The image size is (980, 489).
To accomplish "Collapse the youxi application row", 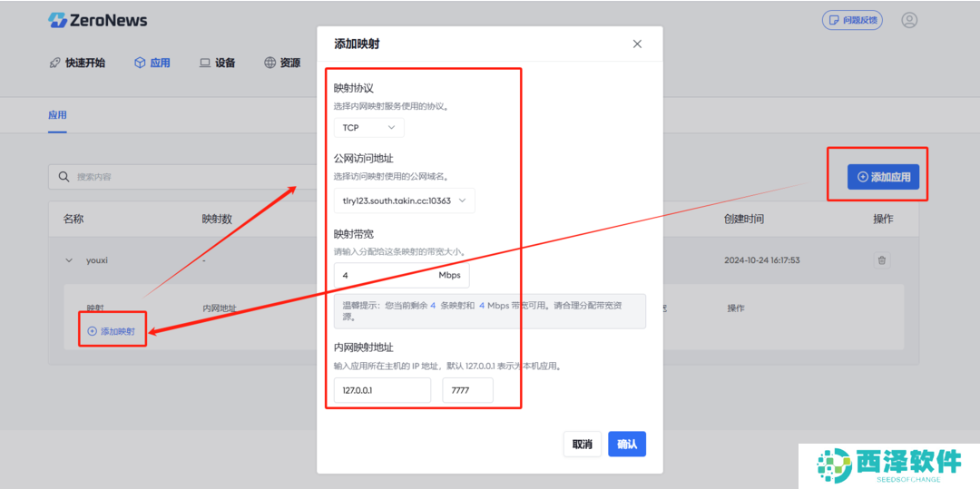I will pyautogui.click(x=69, y=260).
